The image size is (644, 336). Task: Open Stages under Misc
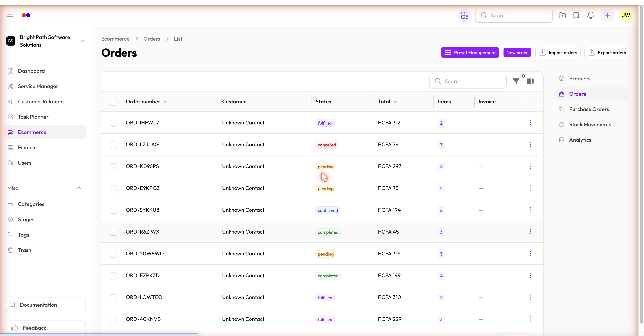coord(45,219)
